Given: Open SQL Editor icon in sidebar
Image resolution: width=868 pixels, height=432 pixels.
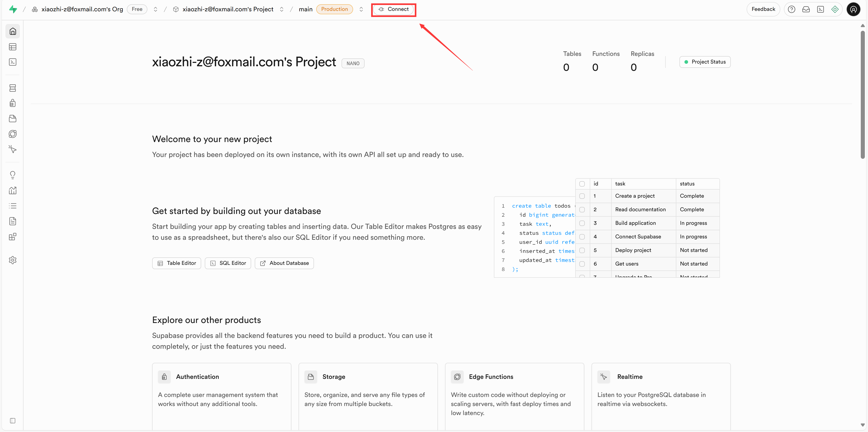Looking at the screenshot, I should click(x=12, y=62).
